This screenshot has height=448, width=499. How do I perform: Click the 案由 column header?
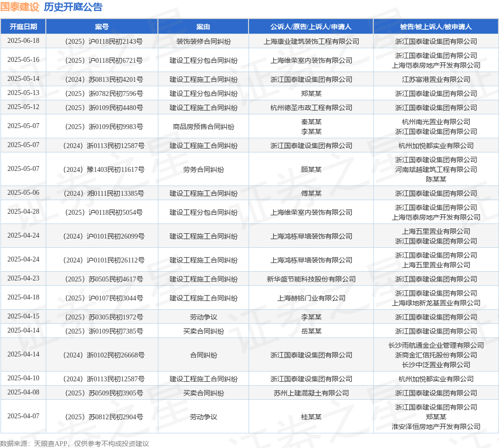pyautogui.click(x=203, y=27)
